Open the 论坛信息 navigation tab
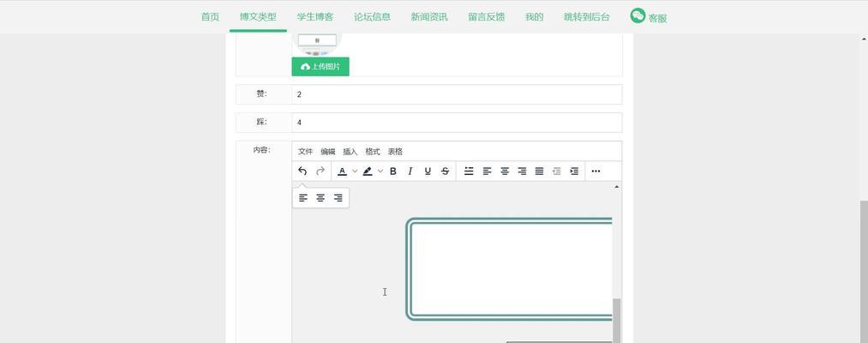 373,16
